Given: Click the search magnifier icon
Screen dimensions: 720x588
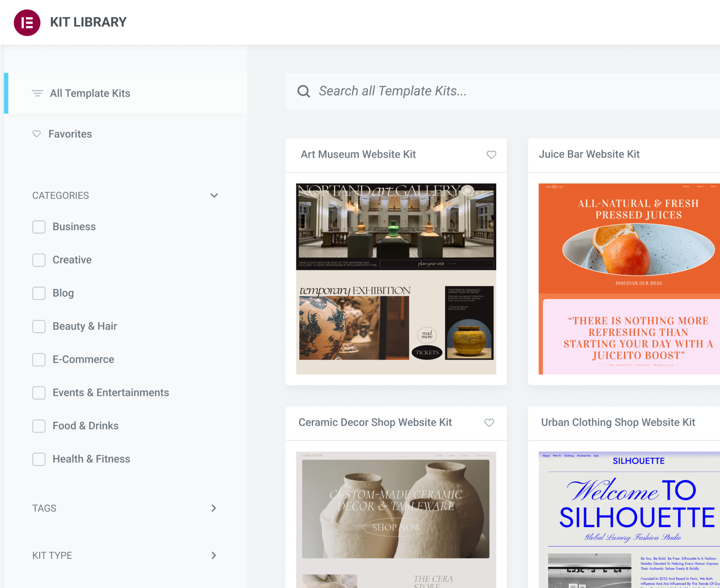Looking at the screenshot, I should [x=304, y=91].
